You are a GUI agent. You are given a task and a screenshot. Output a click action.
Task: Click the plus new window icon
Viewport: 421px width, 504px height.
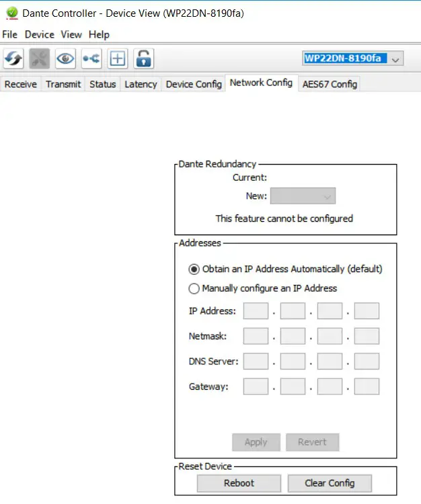point(118,58)
